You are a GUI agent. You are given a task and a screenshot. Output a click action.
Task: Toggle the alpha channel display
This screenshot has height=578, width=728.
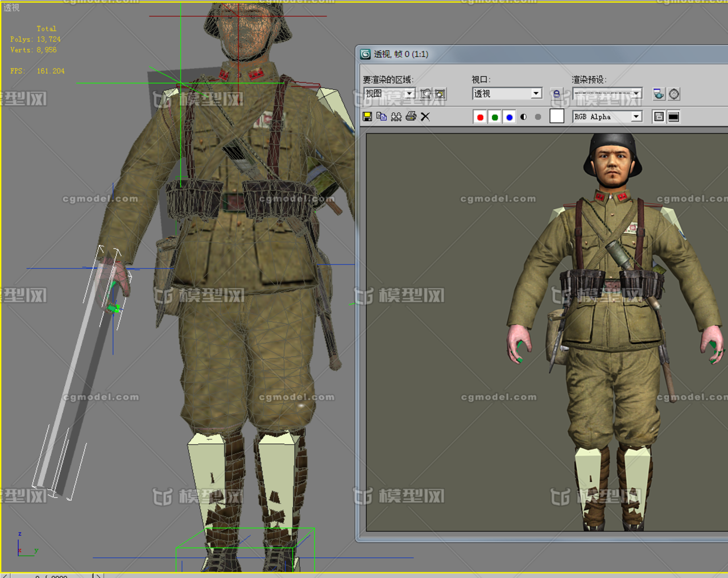[x=524, y=117]
